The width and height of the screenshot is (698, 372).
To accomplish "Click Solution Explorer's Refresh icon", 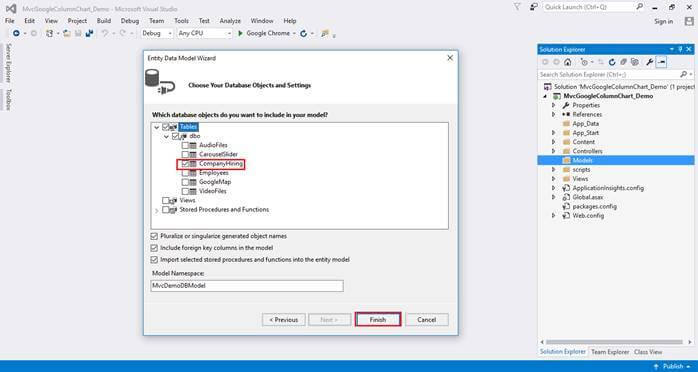I will click(612, 62).
